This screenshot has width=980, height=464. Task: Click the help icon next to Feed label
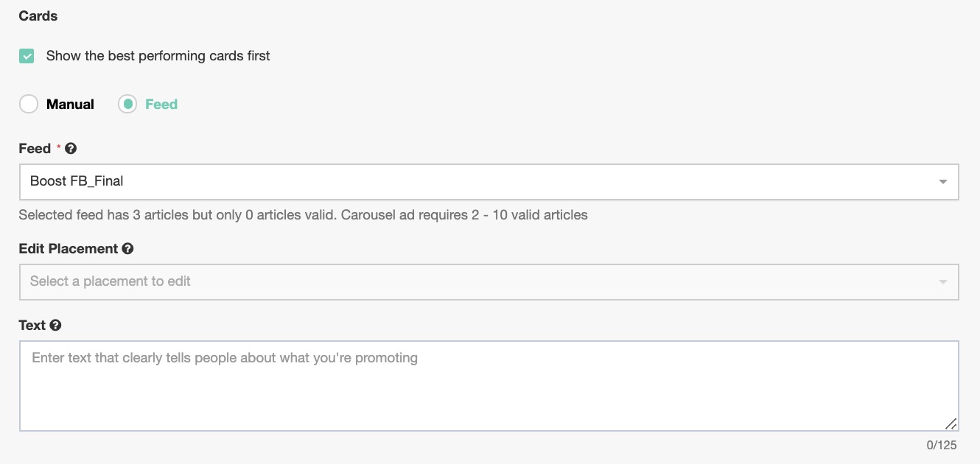click(71, 149)
